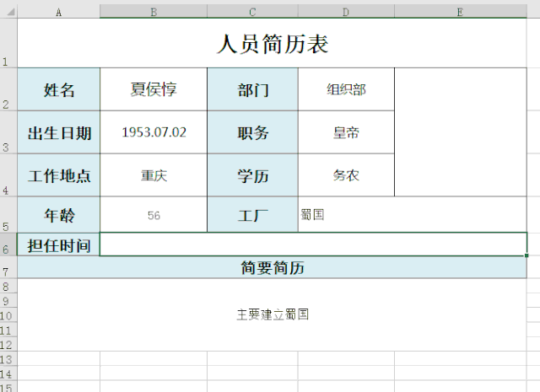Select the name cell 夏侯惇

[x=154, y=89]
